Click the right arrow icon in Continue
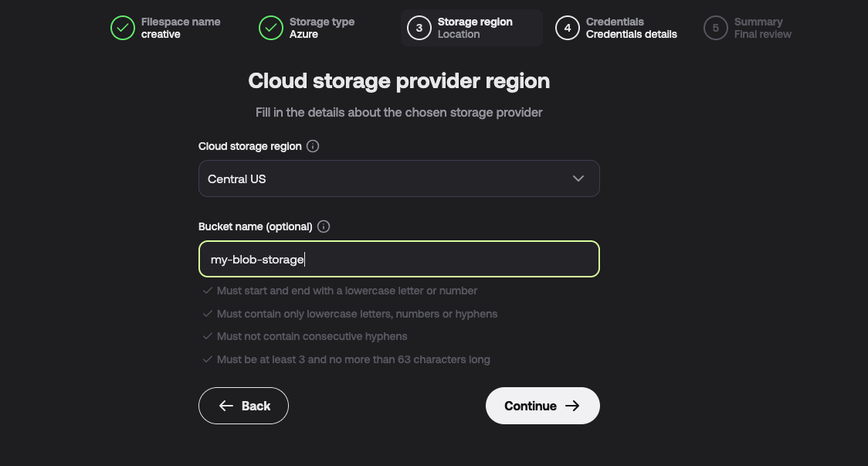Screen dimensions: 868x466 [x=572, y=406]
